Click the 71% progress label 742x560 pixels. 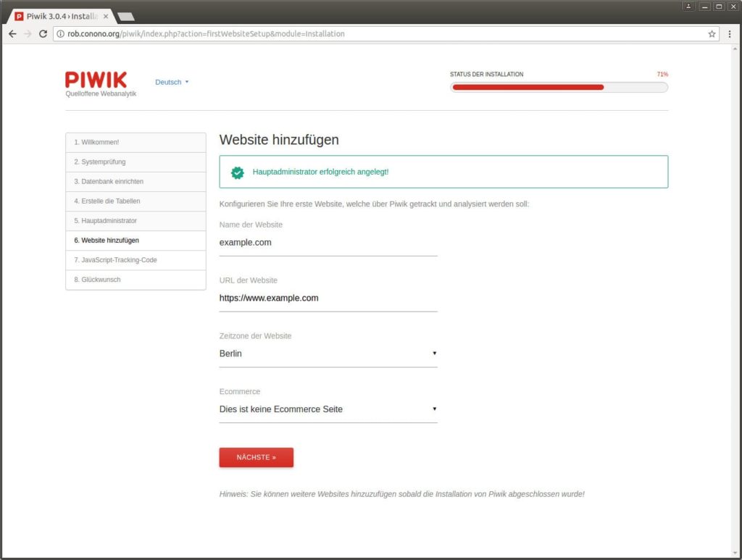(662, 75)
